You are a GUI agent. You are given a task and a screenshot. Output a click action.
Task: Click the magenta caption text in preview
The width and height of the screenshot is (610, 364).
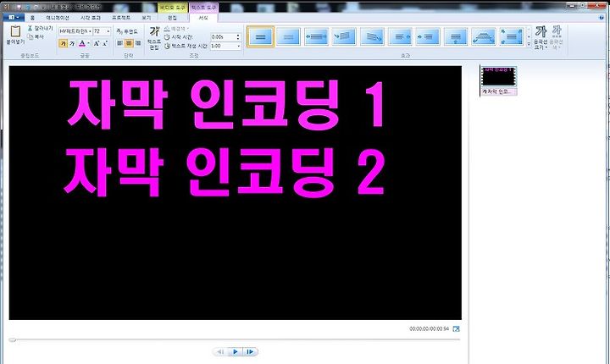225,138
